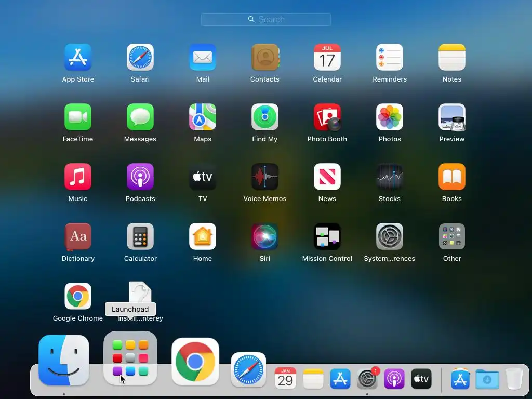Open the Other apps folder
This screenshot has width=532, height=399.
(x=452, y=236)
